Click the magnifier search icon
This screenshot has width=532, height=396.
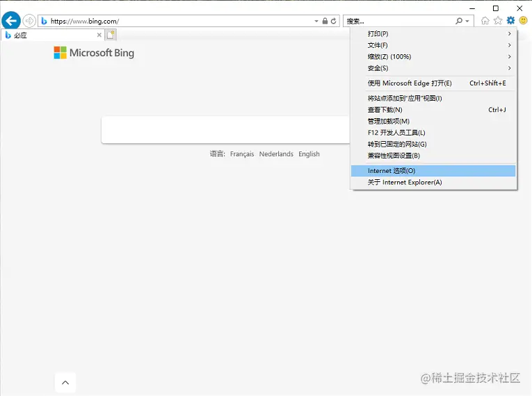coord(459,21)
